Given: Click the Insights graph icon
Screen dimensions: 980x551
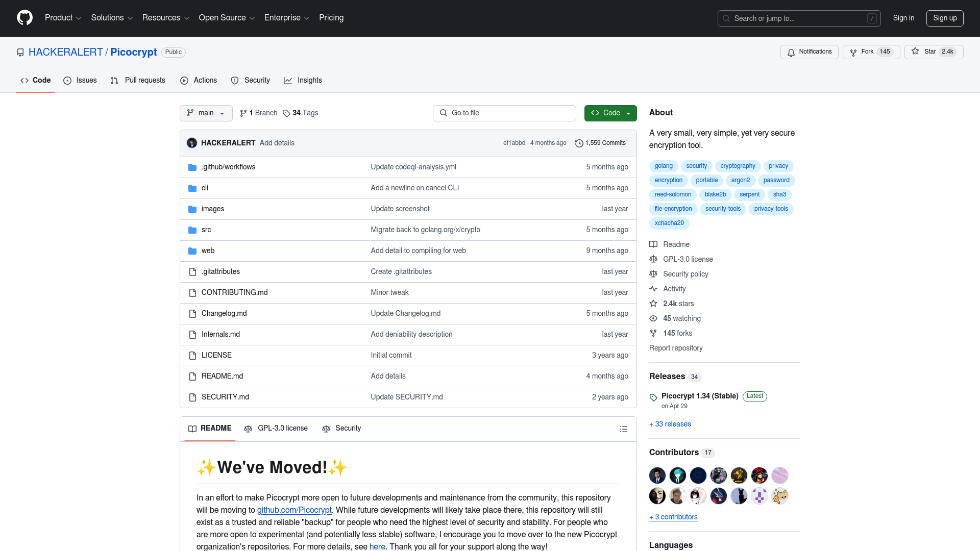Looking at the screenshot, I should 288,80.
